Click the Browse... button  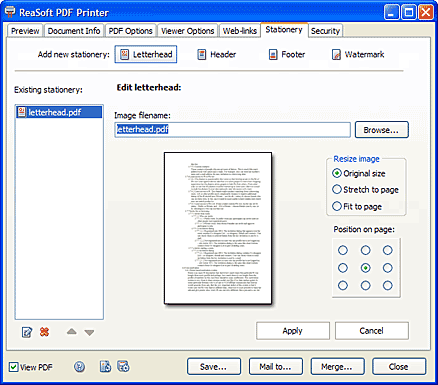(x=381, y=130)
